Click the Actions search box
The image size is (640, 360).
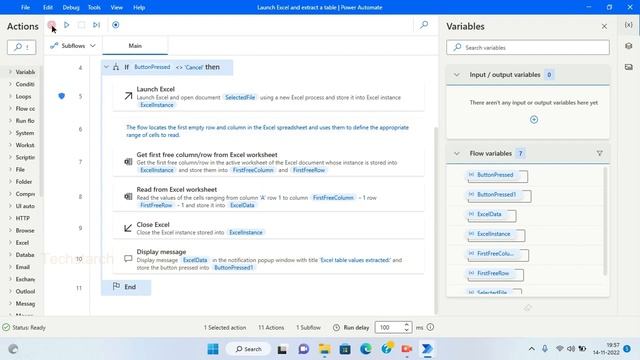click(22, 47)
